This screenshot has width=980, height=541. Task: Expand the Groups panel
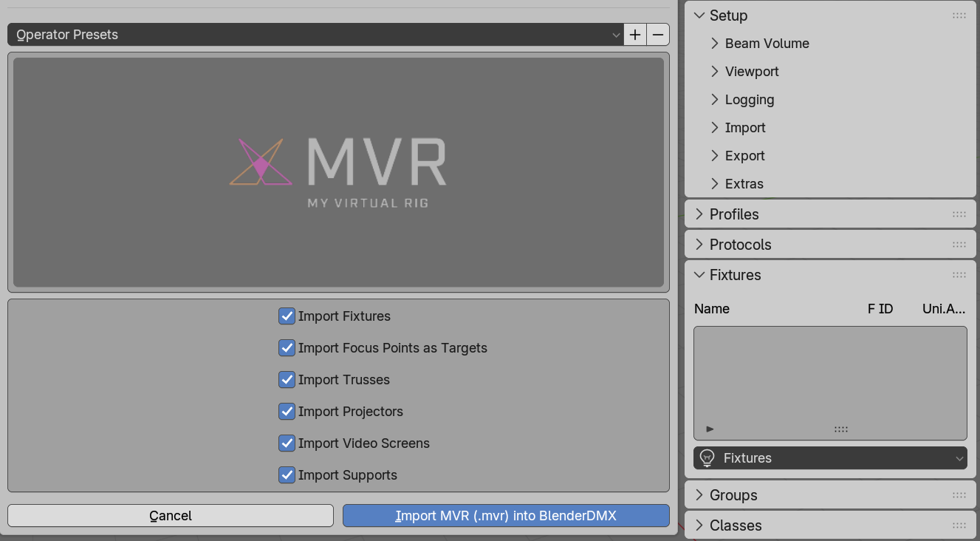(x=699, y=495)
